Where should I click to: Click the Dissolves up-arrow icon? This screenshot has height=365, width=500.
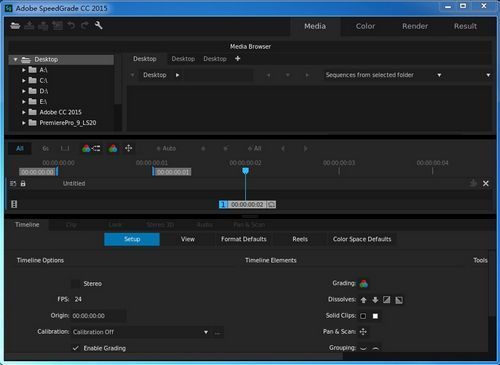click(x=364, y=300)
